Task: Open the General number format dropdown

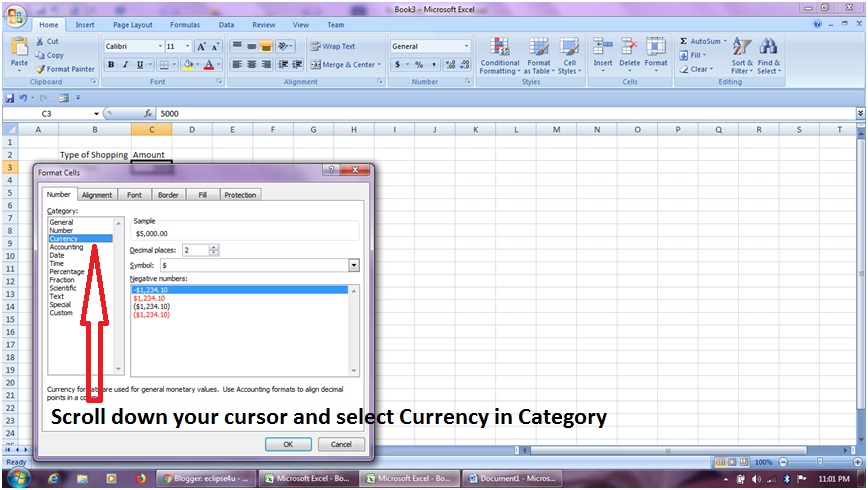Action: coord(466,47)
